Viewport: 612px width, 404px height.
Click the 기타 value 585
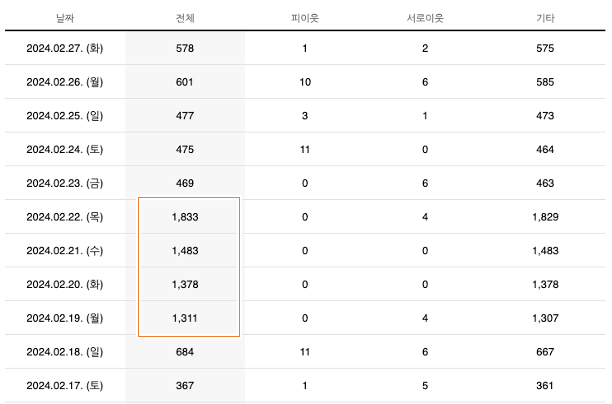point(545,82)
